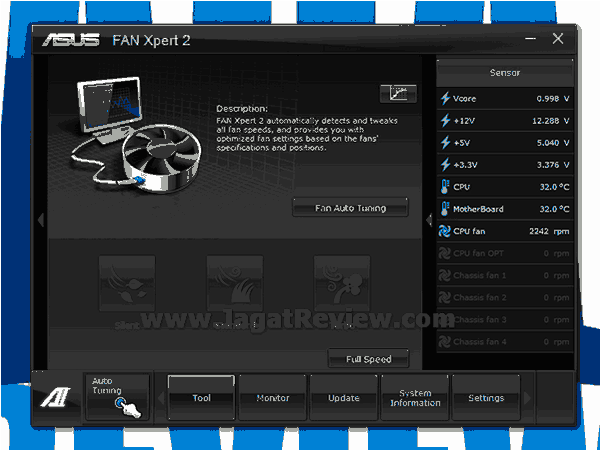Click the MotherBoard label text
Viewport: 600px width, 450px height.
pos(478,209)
